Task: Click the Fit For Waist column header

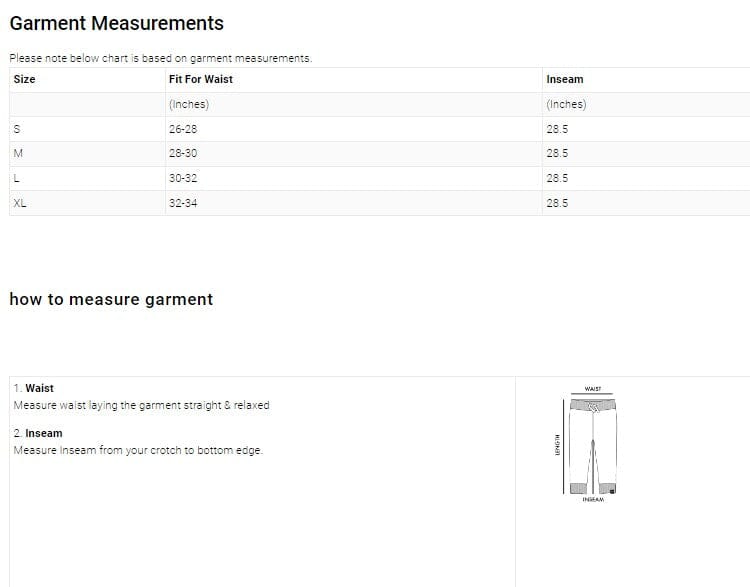Action: 201,79
